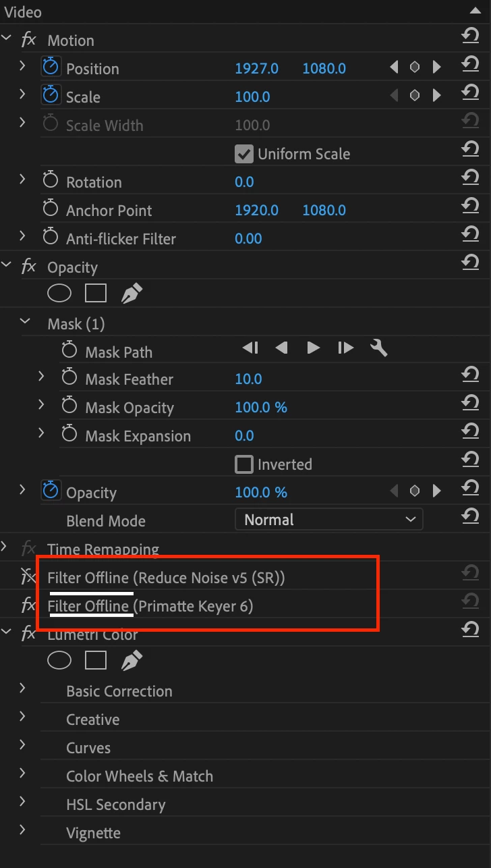Toggle the Position stopwatch animation icon
Image resolution: width=491 pixels, height=868 pixels.
(51, 67)
